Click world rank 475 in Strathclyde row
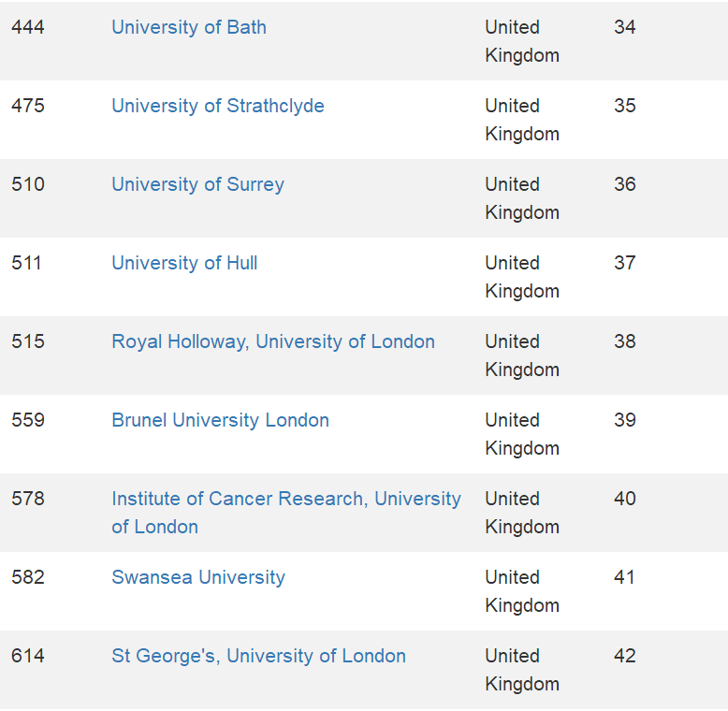Viewport: 728px width, 711px height. [28, 106]
